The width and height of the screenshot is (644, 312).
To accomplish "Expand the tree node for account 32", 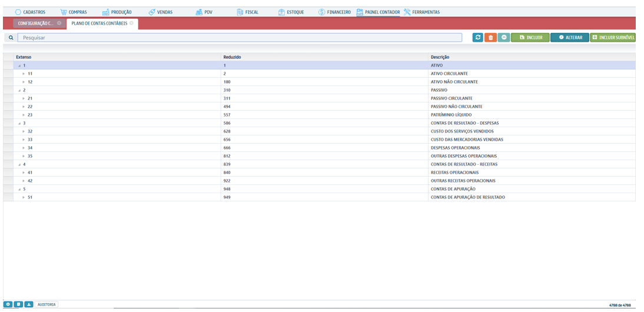I will pos(24,131).
